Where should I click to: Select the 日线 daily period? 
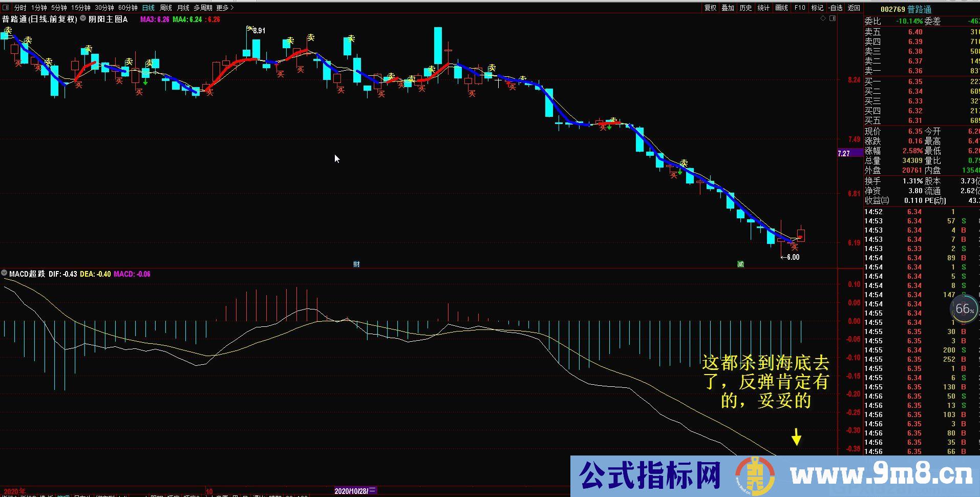click(x=148, y=8)
